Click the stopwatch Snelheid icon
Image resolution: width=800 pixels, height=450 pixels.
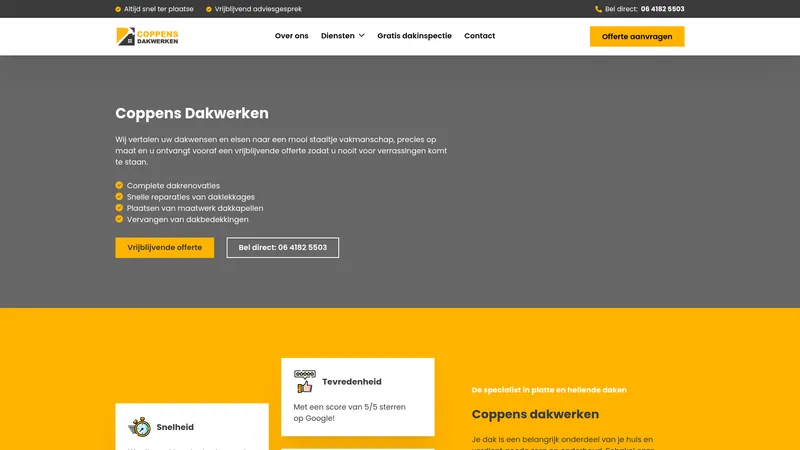(140, 427)
